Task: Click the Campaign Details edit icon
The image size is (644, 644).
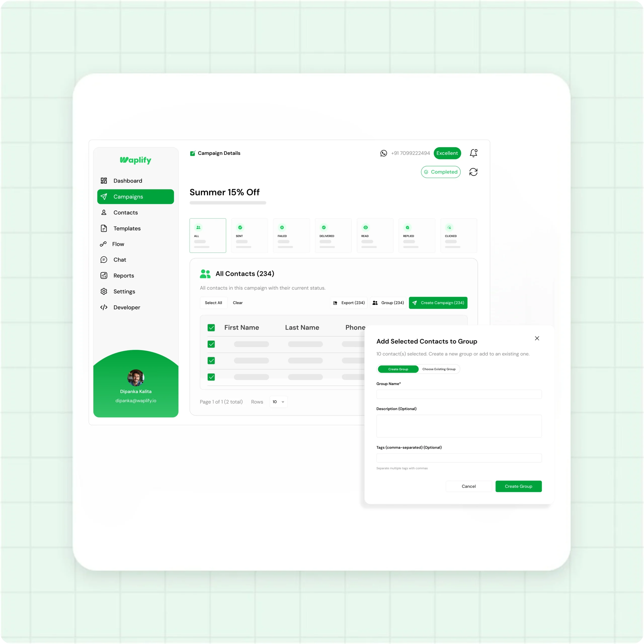Action: tap(193, 153)
